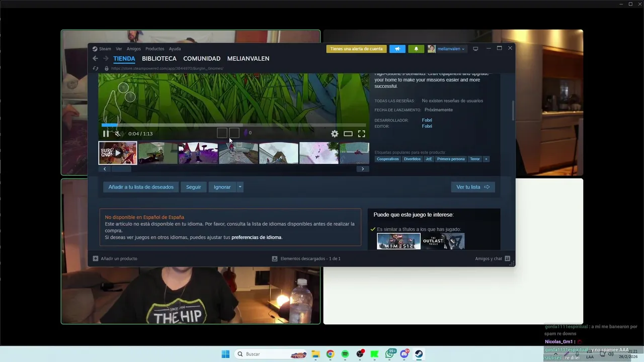The height and width of the screenshot is (362, 644).
Task: Open the Windows Start menu
Action: click(225, 354)
